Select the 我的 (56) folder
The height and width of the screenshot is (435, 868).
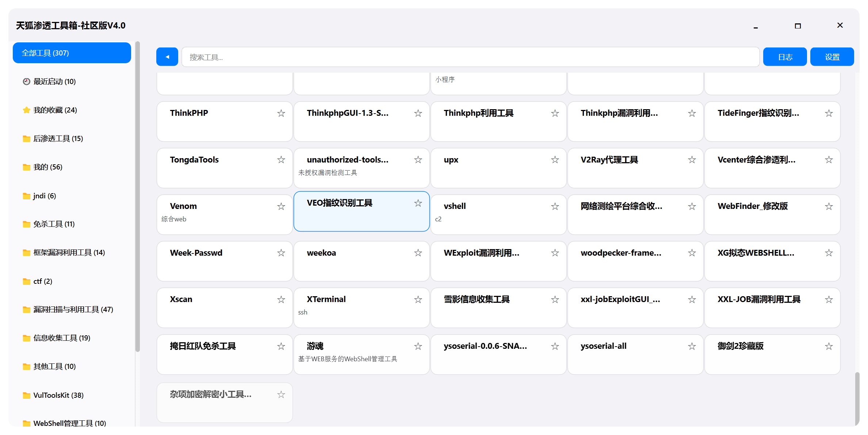pos(72,167)
